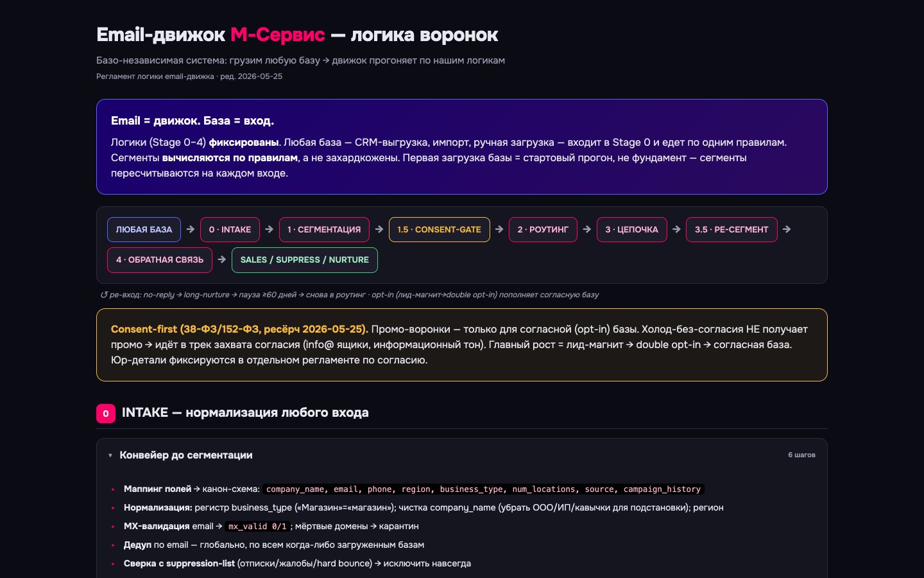Click the 6 шагов counter label

(801, 455)
